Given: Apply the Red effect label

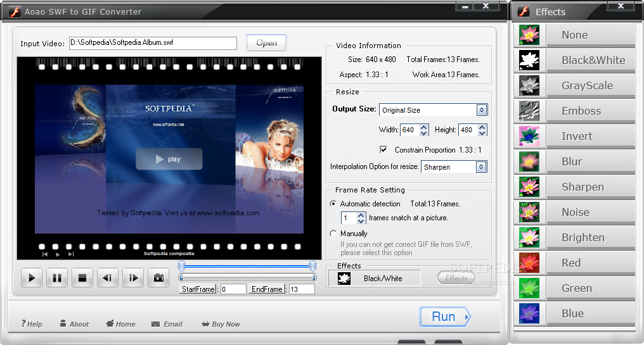Looking at the screenshot, I should click(x=571, y=263).
